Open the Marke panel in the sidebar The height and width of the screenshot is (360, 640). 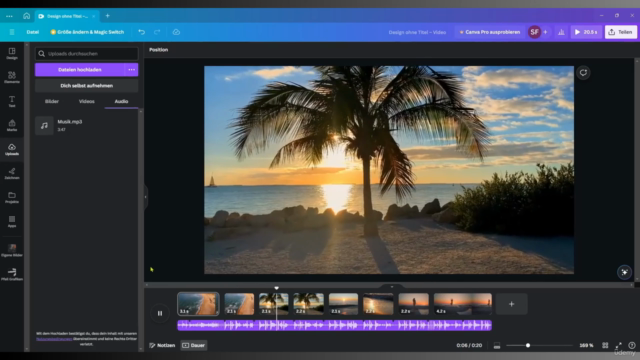[x=12, y=125]
